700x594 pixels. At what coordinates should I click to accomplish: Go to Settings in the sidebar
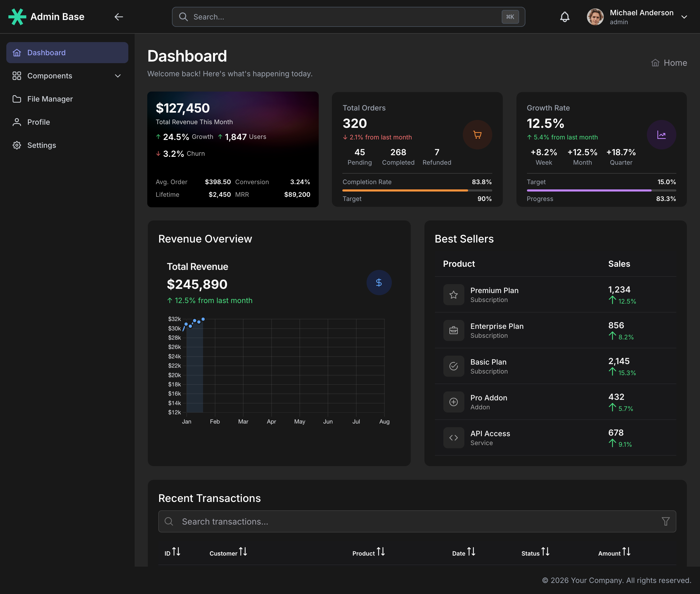[x=41, y=145]
